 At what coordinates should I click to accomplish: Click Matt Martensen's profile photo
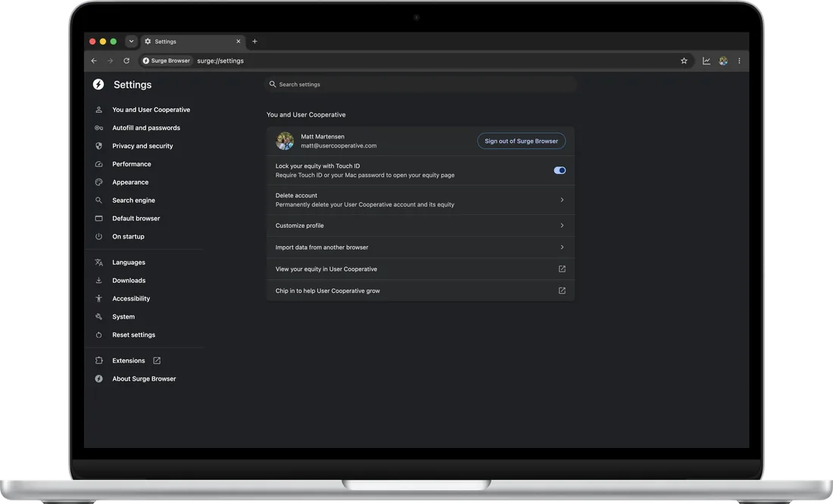click(x=285, y=141)
